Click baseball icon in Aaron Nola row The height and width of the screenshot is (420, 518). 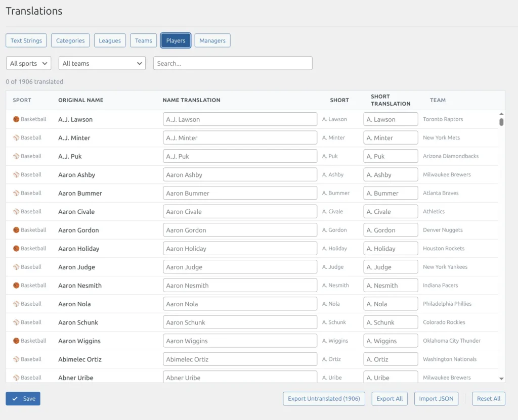tap(16, 304)
